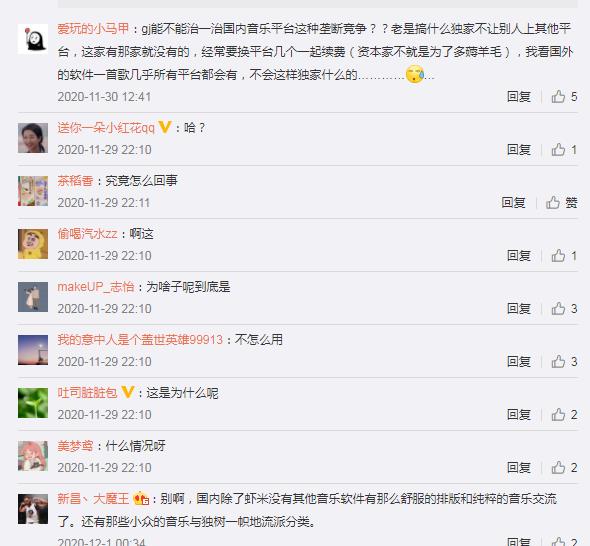
Task: Open 新昌丶大魔王 username link
Action: [93, 499]
